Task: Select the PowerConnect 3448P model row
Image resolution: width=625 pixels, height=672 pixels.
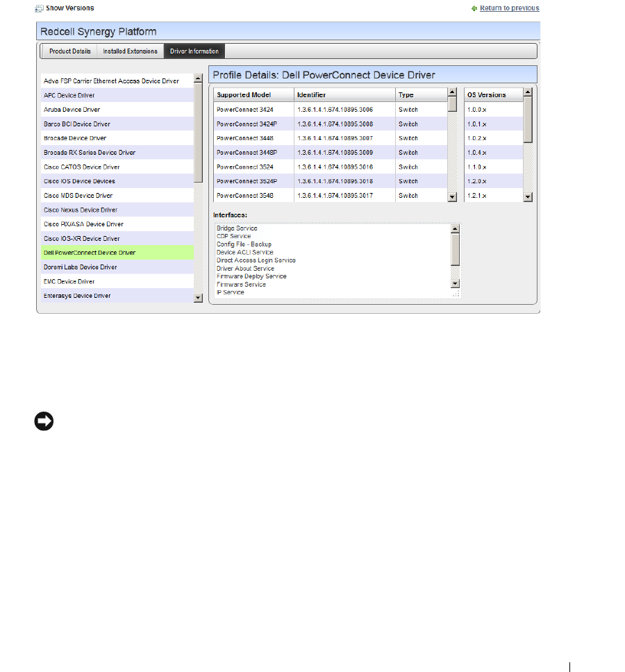Action: click(331, 153)
